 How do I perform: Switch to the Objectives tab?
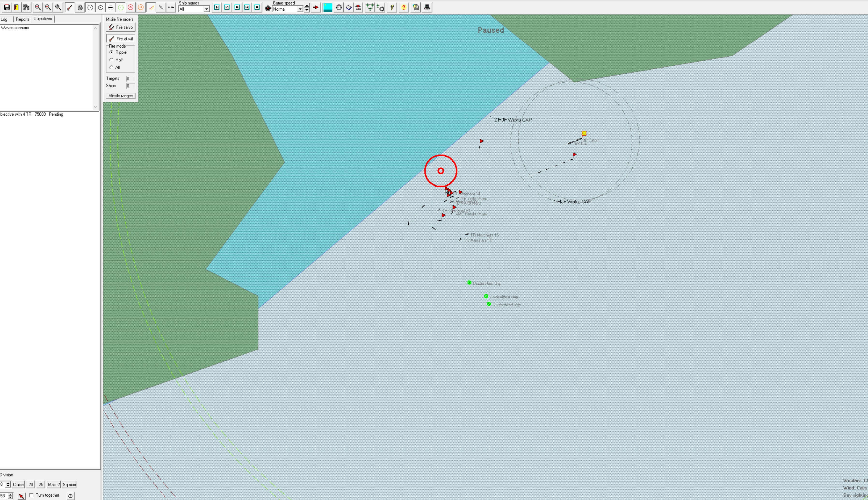pos(43,19)
